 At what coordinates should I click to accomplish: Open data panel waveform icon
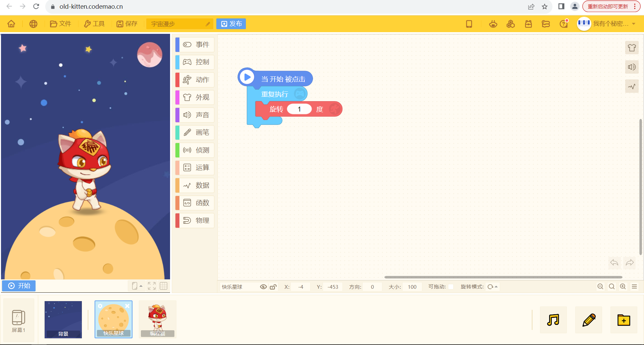(x=632, y=86)
